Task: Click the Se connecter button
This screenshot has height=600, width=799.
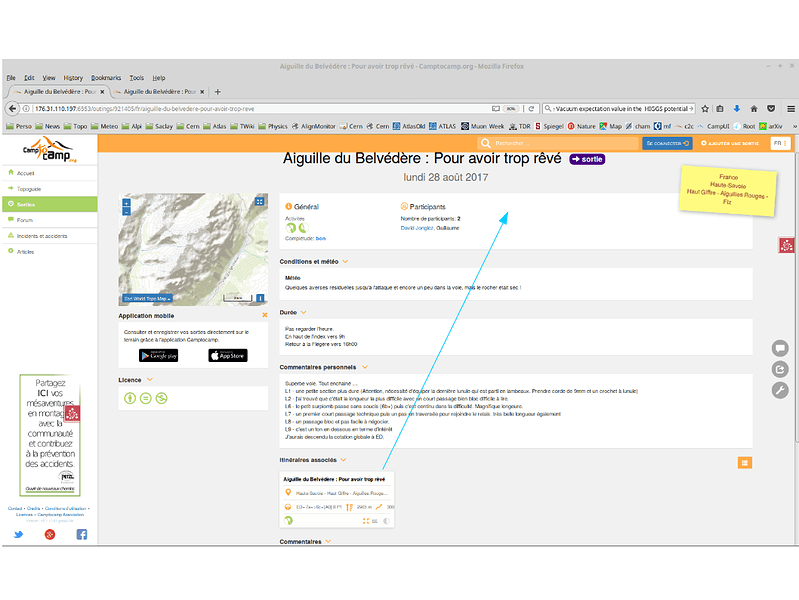Action: tap(667, 143)
